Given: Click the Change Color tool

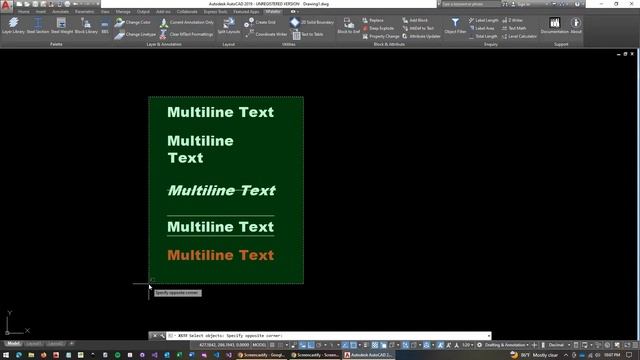Looking at the screenshot, I should [x=133, y=22].
